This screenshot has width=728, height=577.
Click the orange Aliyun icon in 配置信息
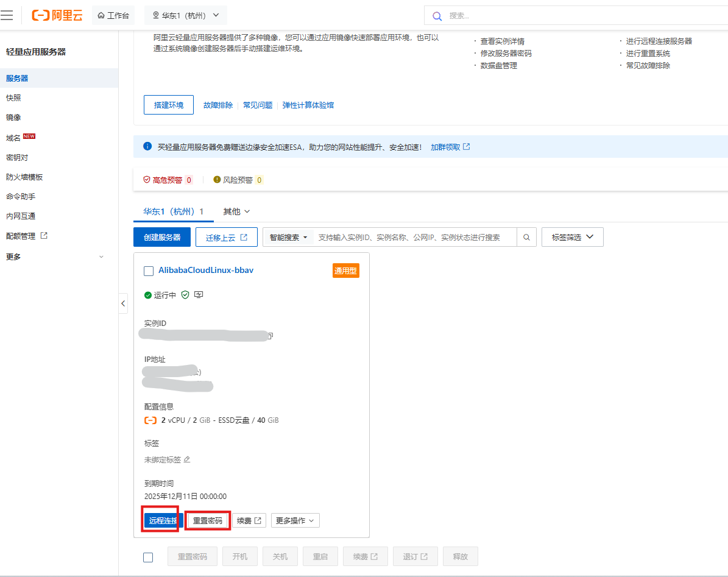[x=150, y=420]
